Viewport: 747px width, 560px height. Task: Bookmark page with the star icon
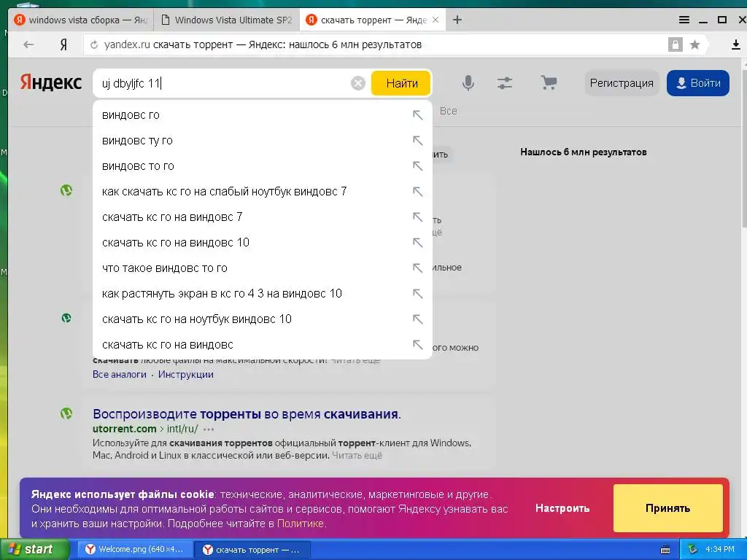click(x=695, y=44)
